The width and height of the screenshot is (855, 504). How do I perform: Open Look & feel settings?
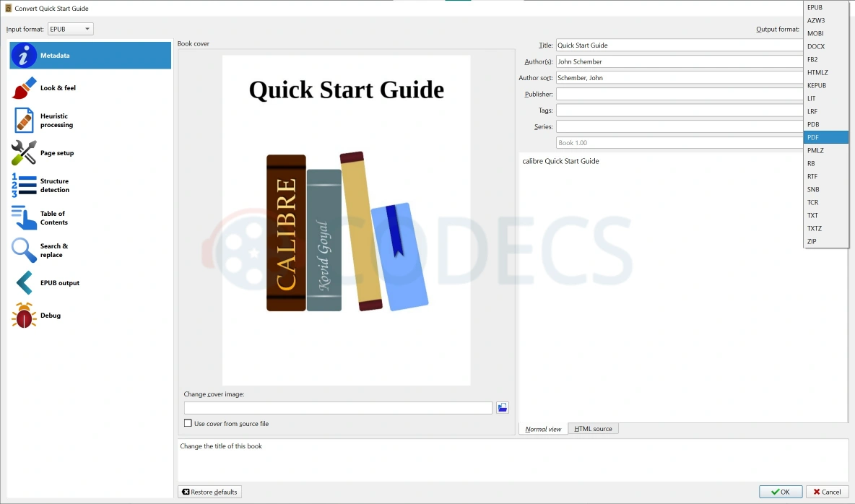pyautogui.click(x=90, y=88)
